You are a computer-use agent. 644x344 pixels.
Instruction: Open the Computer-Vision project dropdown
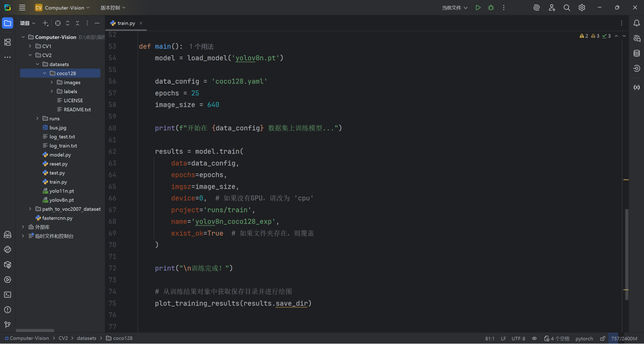[x=63, y=8]
